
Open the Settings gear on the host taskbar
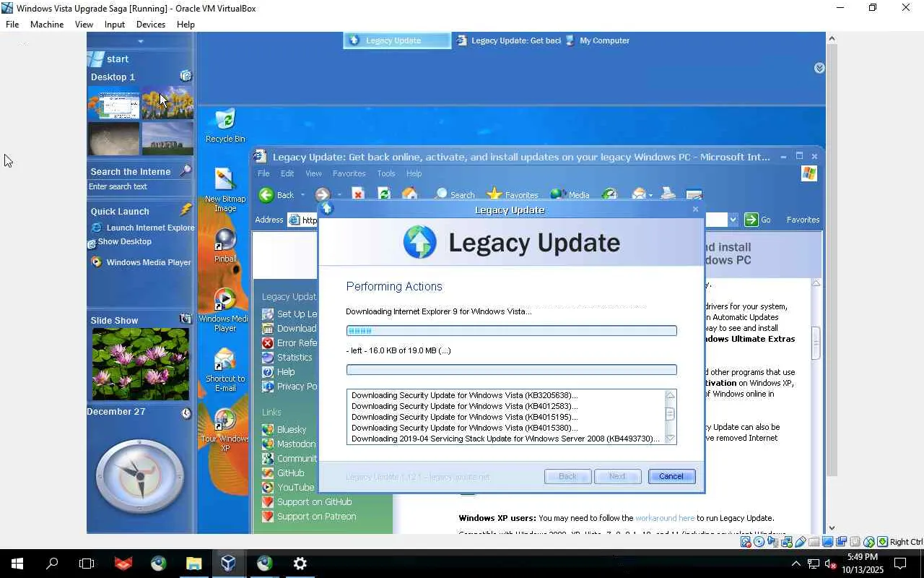(x=300, y=564)
